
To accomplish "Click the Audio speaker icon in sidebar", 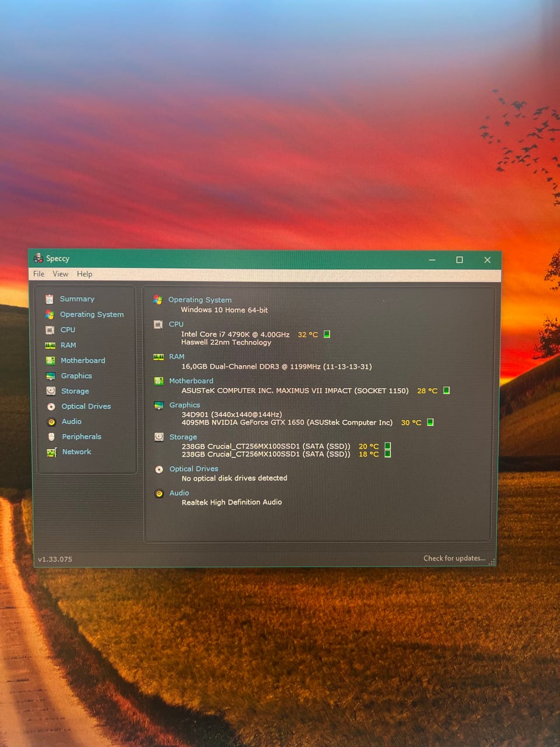I will pos(51,422).
